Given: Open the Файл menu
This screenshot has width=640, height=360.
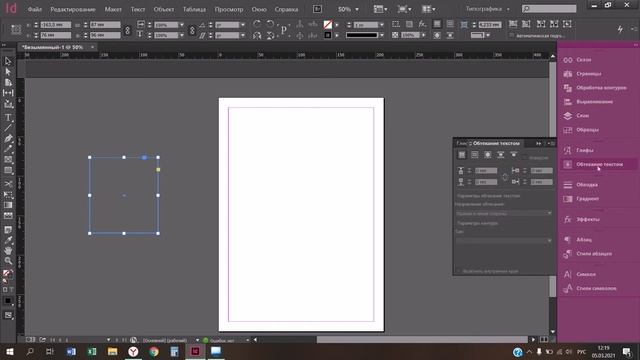Looking at the screenshot, I should coord(35,9).
